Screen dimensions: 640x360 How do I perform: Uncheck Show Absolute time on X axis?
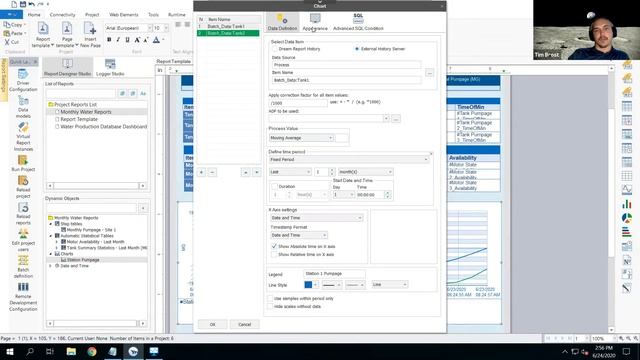pyautogui.click(x=274, y=247)
